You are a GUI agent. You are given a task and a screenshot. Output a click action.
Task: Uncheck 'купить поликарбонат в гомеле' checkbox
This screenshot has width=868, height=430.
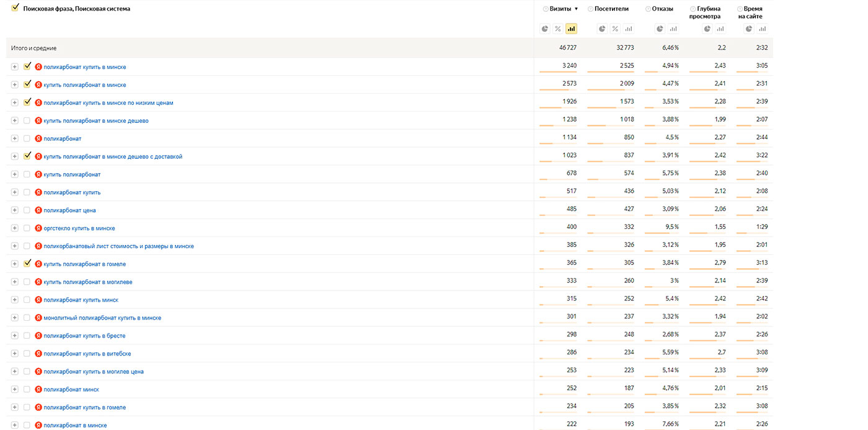pos(27,264)
